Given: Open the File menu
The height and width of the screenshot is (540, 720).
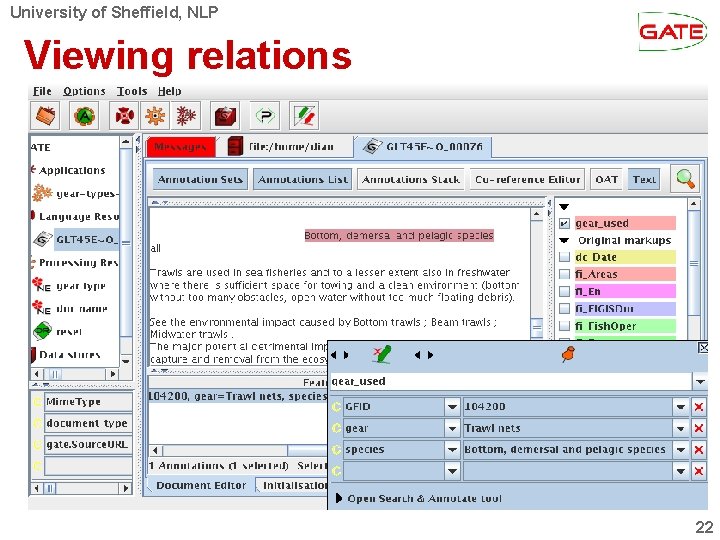Looking at the screenshot, I should (42, 91).
